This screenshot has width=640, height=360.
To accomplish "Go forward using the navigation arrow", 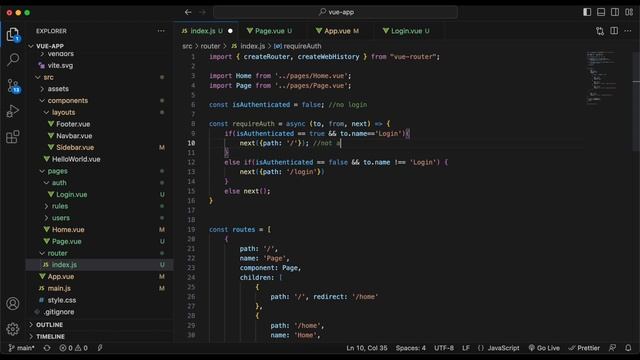I will coord(202,12).
